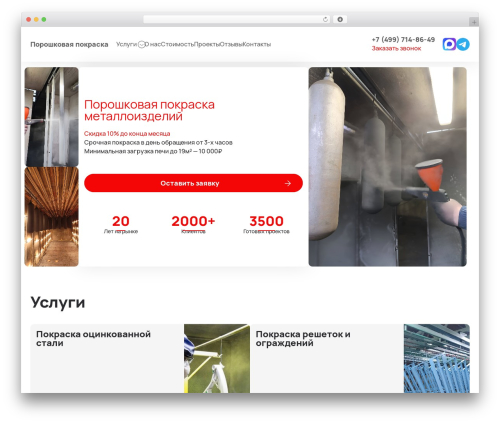Click the yellow minimize window button
This screenshot has width=500, height=423.
pyautogui.click(x=36, y=19)
